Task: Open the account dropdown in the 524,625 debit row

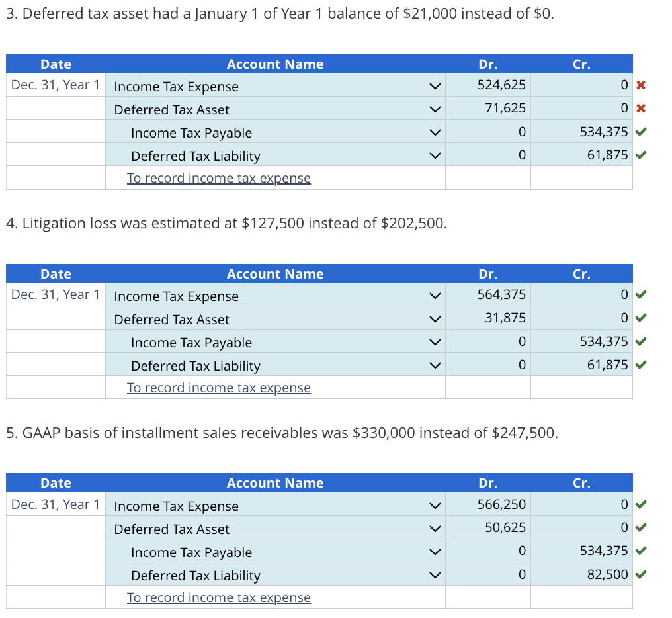Action: (x=433, y=86)
